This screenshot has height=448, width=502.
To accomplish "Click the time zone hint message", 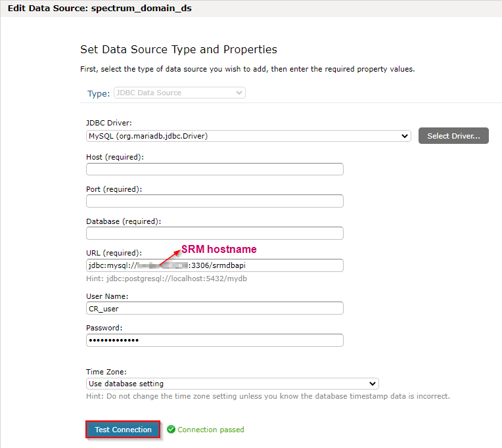I will click(x=267, y=396).
